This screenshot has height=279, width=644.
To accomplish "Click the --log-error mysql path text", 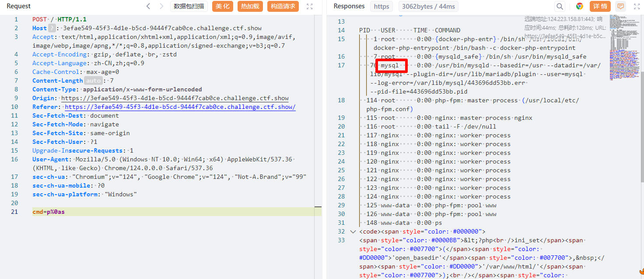I will 448,83.
